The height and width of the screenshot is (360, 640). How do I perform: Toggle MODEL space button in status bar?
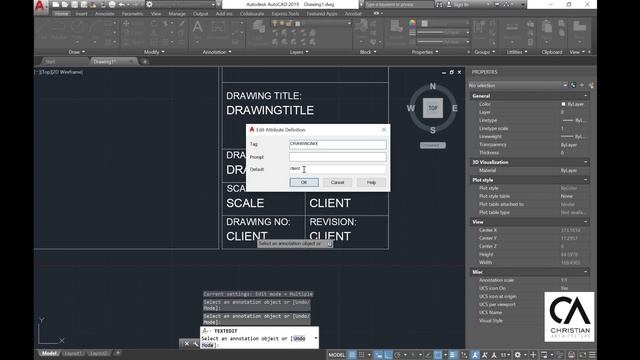(x=337, y=355)
